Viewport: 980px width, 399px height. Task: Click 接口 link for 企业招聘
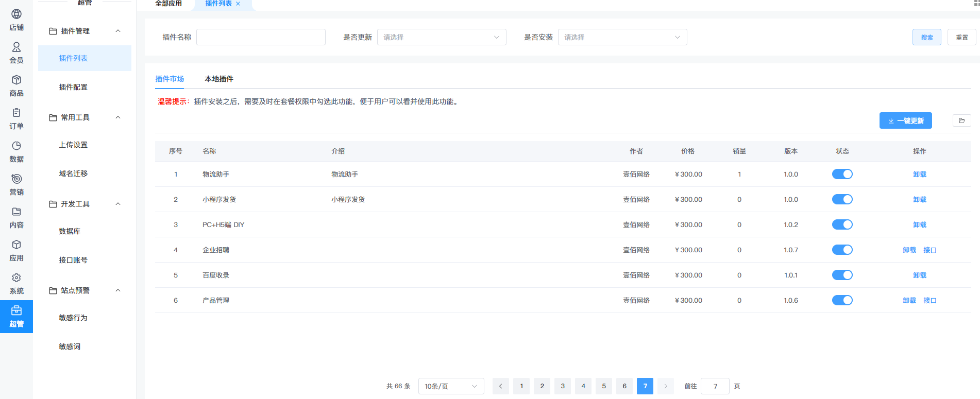point(930,250)
